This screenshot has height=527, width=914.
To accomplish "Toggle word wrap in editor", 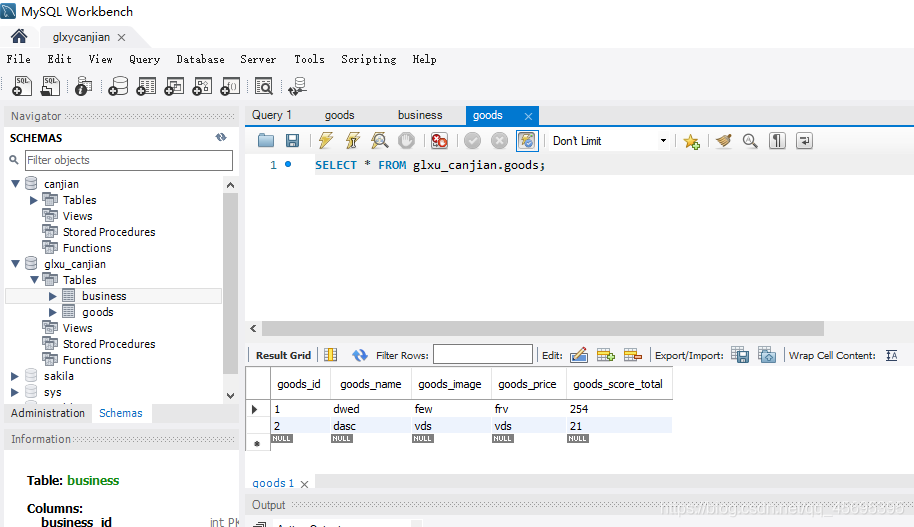I will (804, 140).
